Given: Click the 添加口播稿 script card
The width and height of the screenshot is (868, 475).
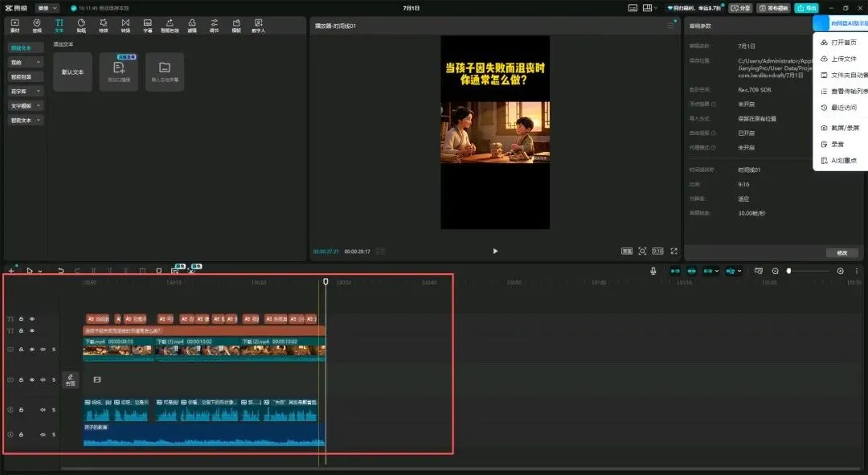Looking at the screenshot, I should [118, 72].
